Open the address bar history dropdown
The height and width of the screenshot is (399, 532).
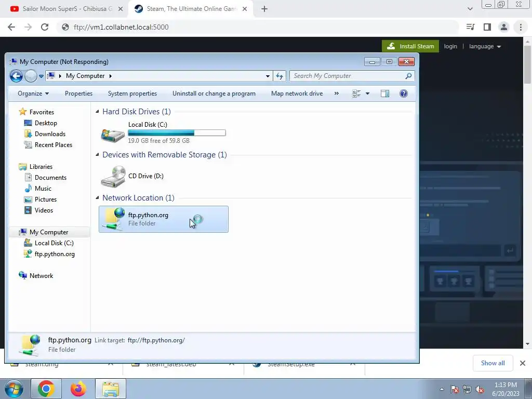click(268, 76)
